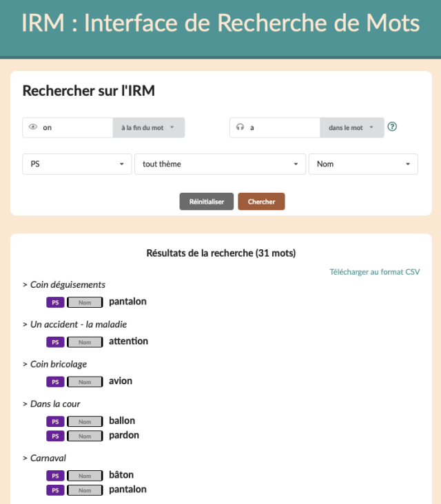Click the PS badge next to 'pardon'
441x504 pixels.
click(x=55, y=436)
